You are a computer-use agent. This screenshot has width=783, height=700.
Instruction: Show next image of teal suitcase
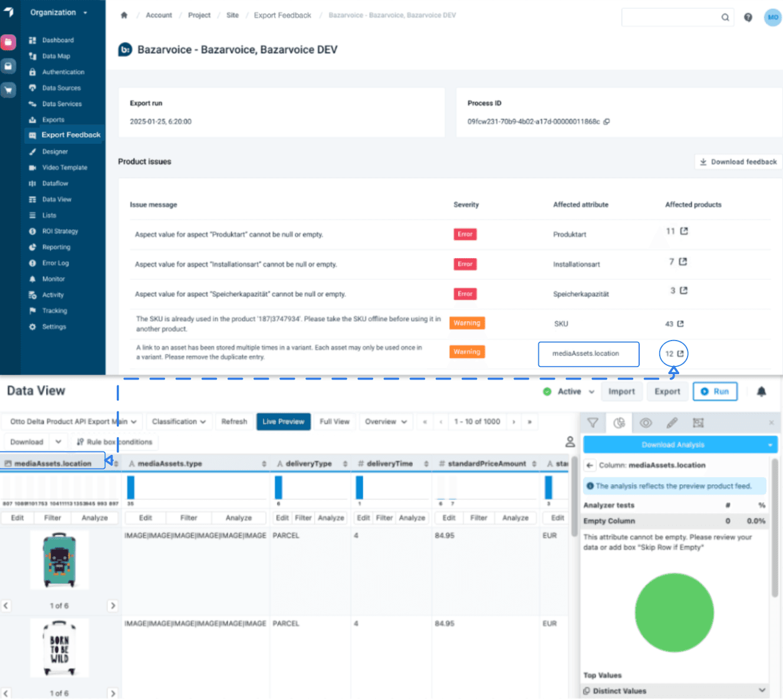pyautogui.click(x=113, y=606)
